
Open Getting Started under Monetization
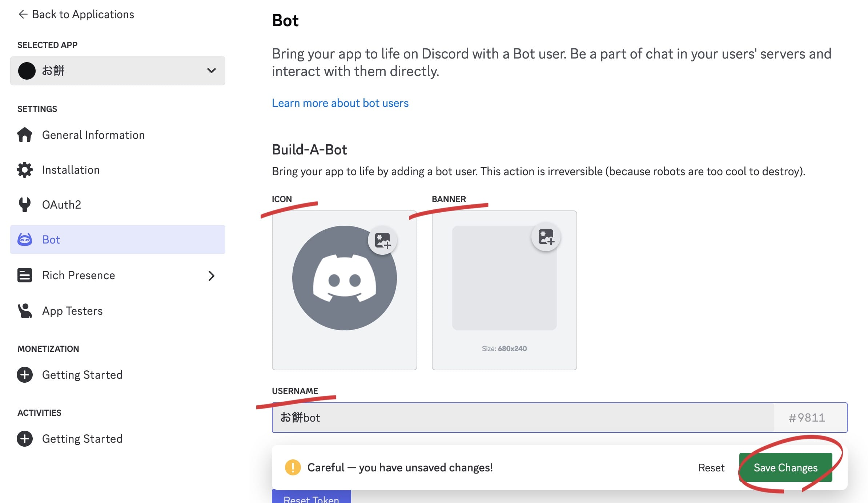(x=118, y=375)
